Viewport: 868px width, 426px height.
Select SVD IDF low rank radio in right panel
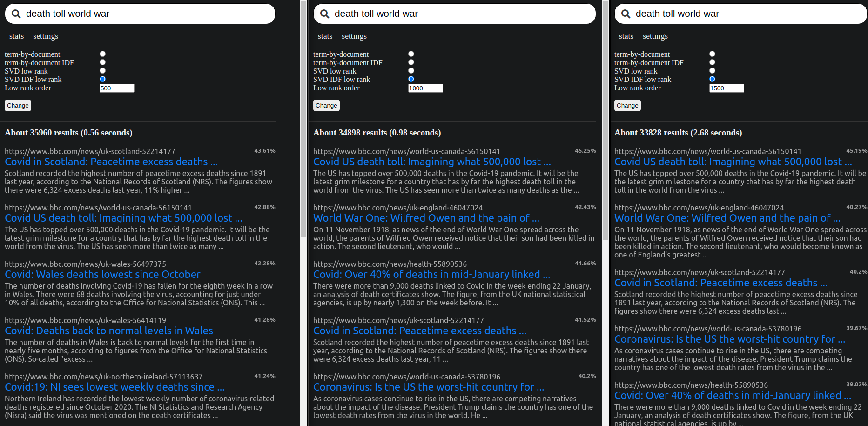click(712, 79)
